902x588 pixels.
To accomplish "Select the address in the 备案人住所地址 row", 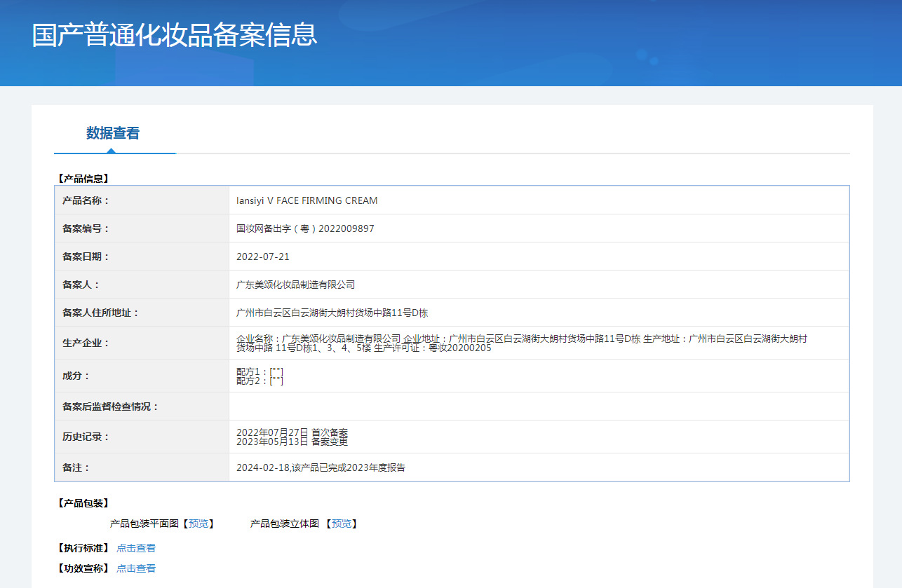I will click(x=332, y=313).
